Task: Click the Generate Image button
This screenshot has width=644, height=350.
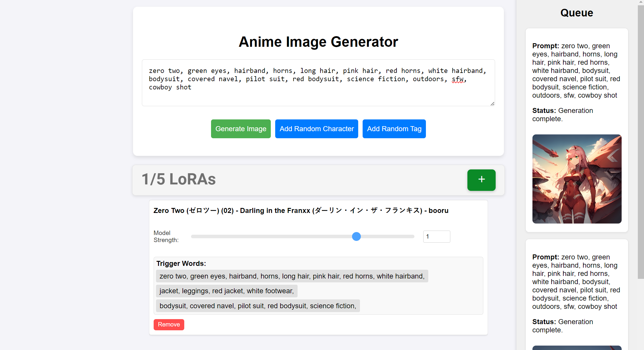Action: 240,129
